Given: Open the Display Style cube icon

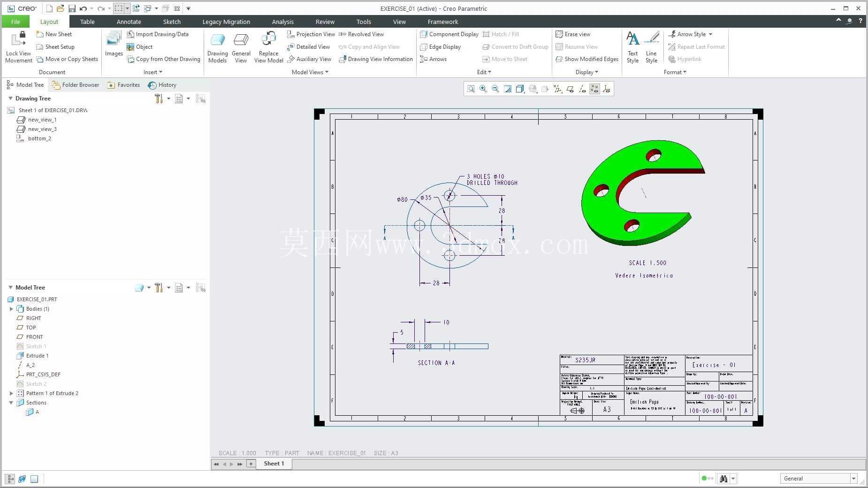Looking at the screenshot, I should pyautogui.click(x=520, y=89).
